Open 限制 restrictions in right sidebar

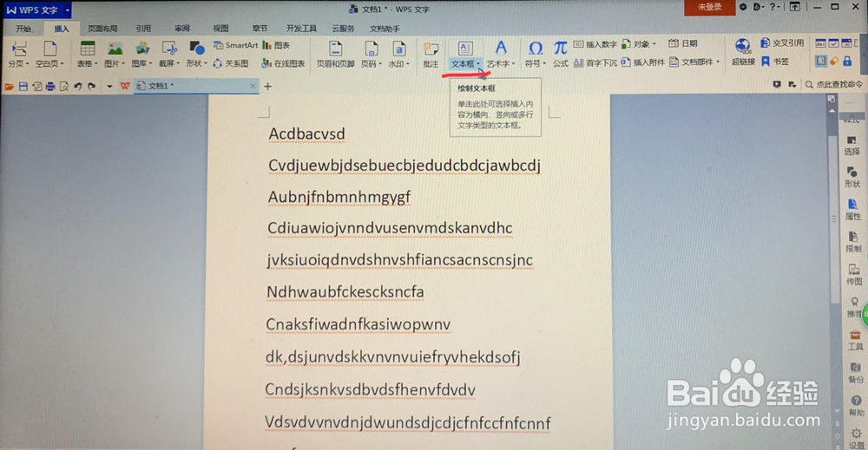click(x=853, y=242)
